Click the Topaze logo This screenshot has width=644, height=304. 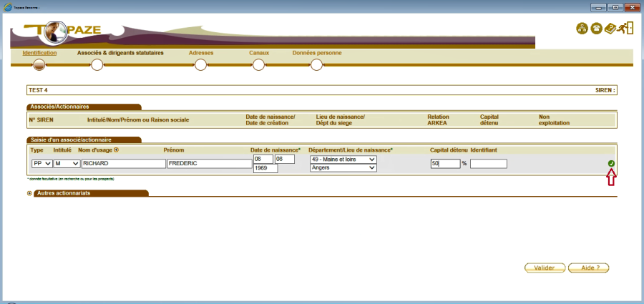coord(61,31)
